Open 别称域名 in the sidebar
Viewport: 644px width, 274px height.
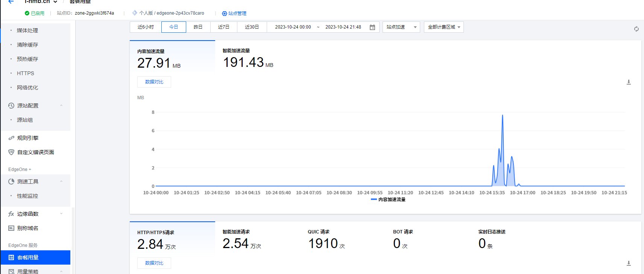[27, 228]
